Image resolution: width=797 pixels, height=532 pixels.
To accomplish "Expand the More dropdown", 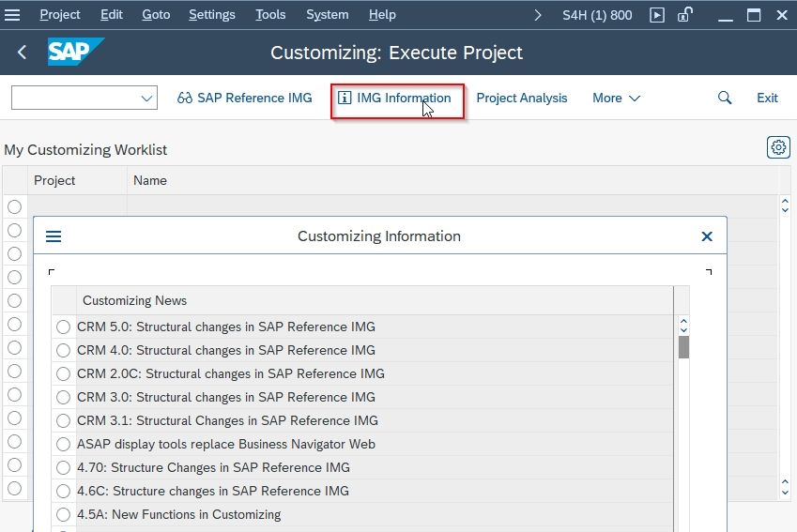I will coord(616,98).
